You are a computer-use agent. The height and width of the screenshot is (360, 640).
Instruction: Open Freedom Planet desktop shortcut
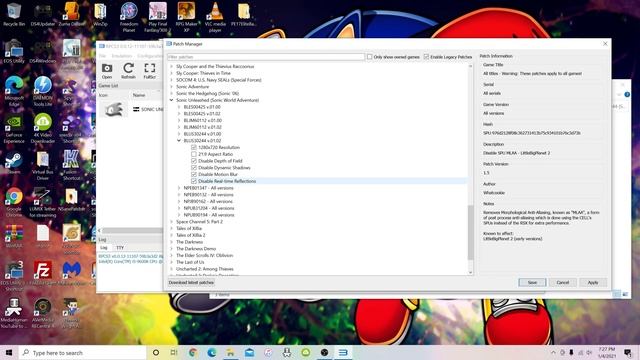pyautogui.click(x=129, y=16)
